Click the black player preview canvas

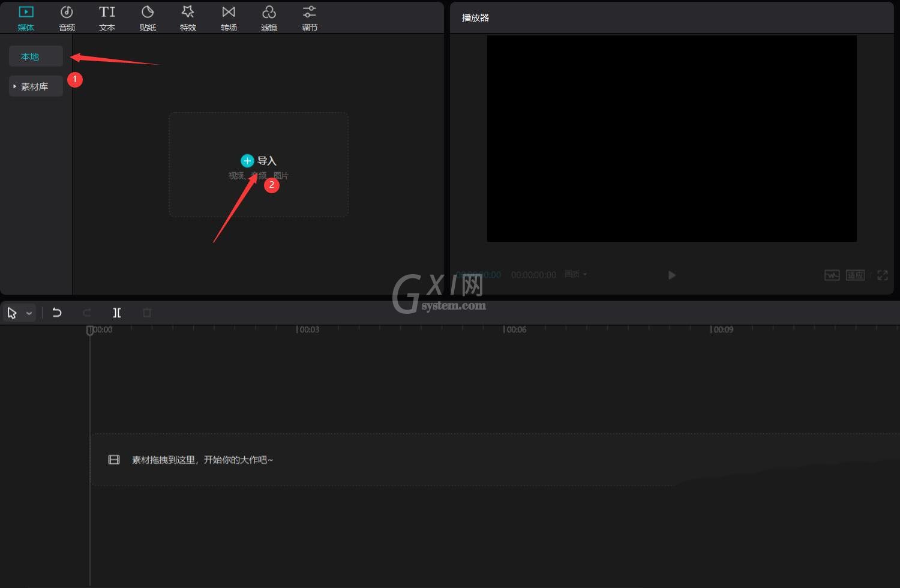(672, 139)
